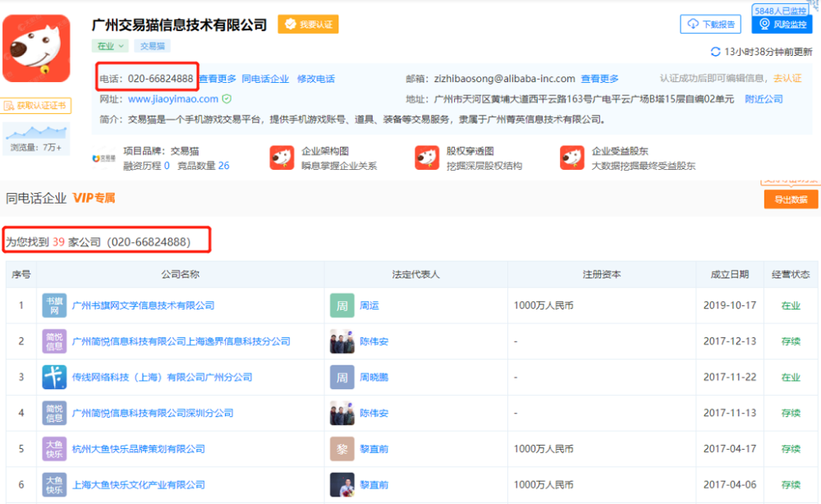Image resolution: width=821 pixels, height=504 pixels.
Task: Select the date 2017-12-13
Action: point(730,341)
